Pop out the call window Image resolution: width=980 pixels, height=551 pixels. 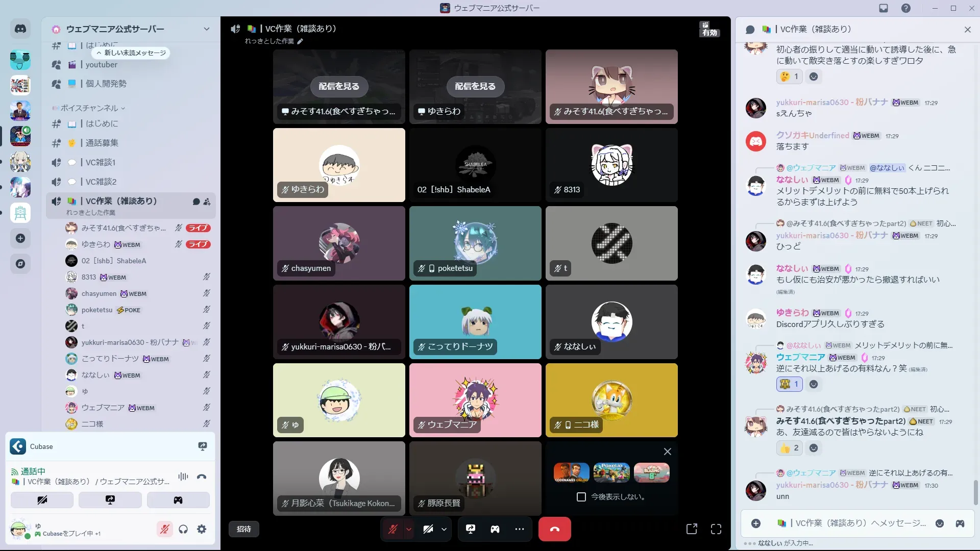692,529
